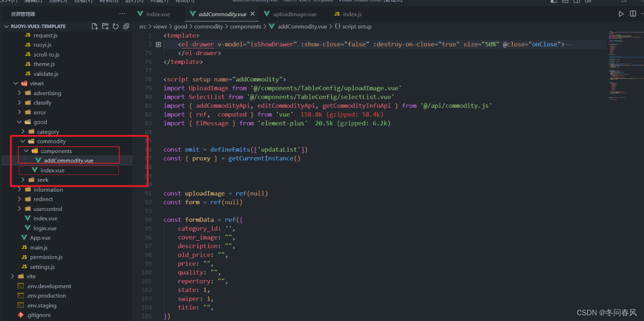Create a new file in the explorer
644x321 pixels.
[95, 26]
